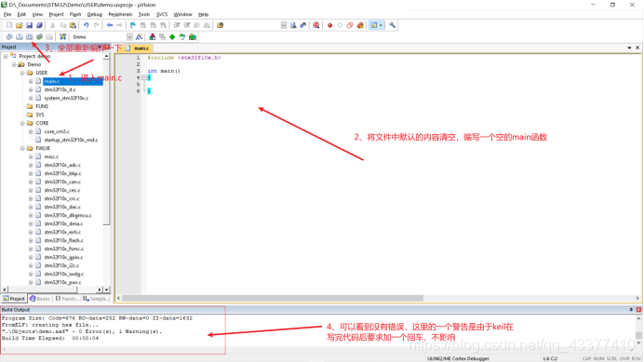Navigate backwards with the blue left arrow

pos(110,25)
